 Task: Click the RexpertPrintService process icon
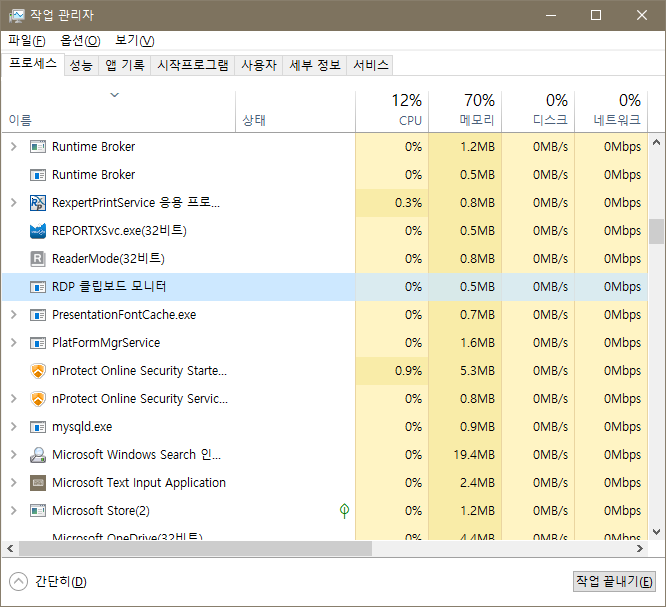[x=38, y=203]
